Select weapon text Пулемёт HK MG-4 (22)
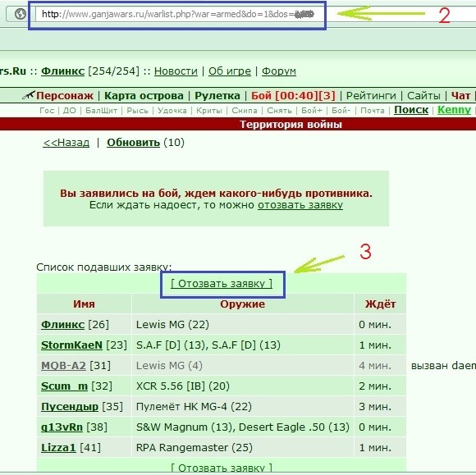476x475 pixels. (194, 407)
